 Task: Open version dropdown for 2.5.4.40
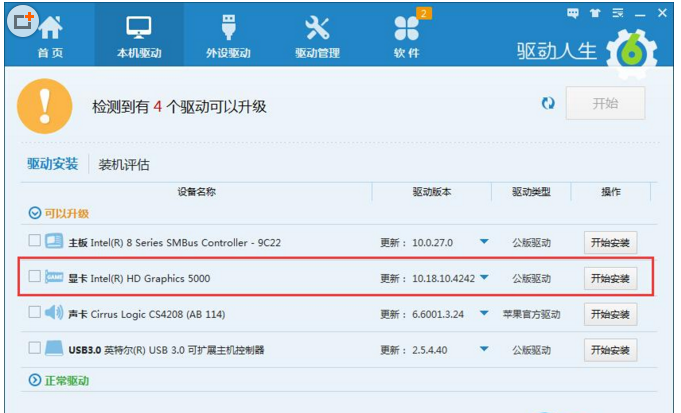tap(484, 349)
